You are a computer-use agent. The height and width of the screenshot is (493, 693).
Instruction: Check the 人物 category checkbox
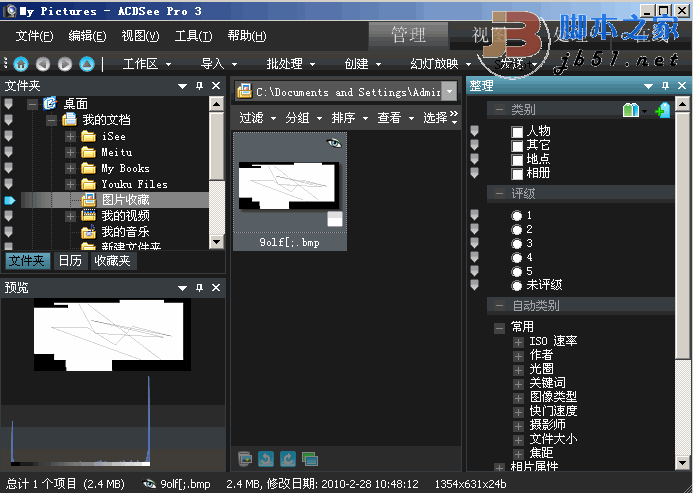coord(517,132)
